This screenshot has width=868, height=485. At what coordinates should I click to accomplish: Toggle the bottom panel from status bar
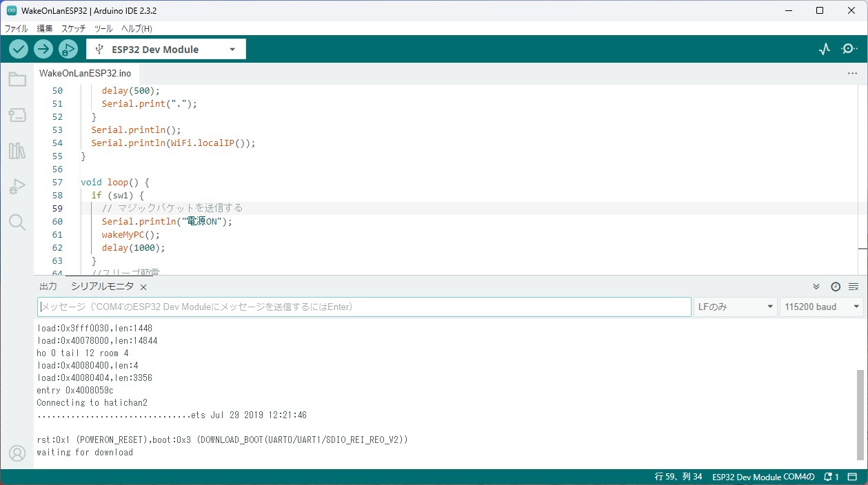click(x=852, y=477)
